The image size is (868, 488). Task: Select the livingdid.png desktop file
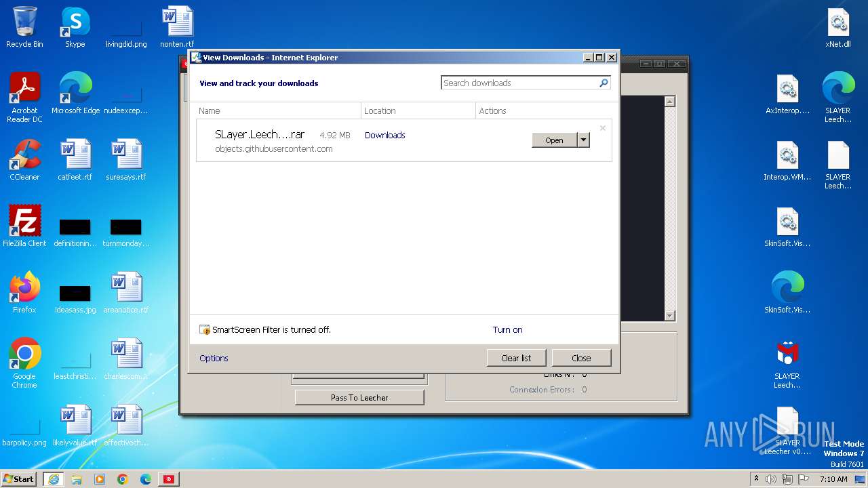[126, 27]
